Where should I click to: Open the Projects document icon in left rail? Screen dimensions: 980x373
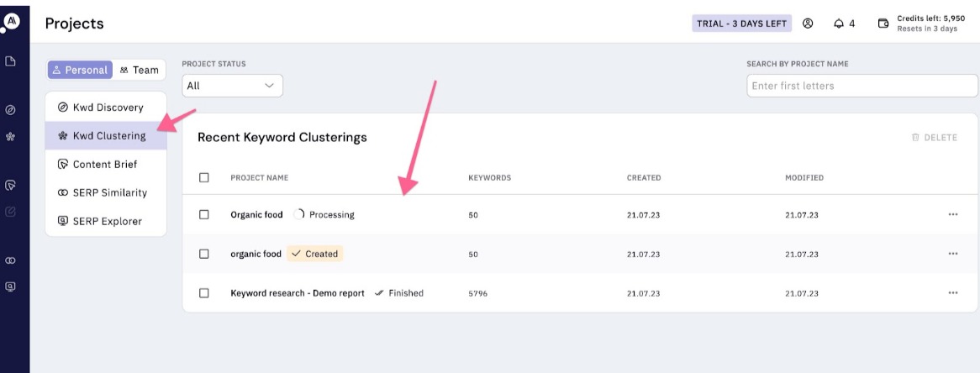pyautogui.click(x=11, y=61)
